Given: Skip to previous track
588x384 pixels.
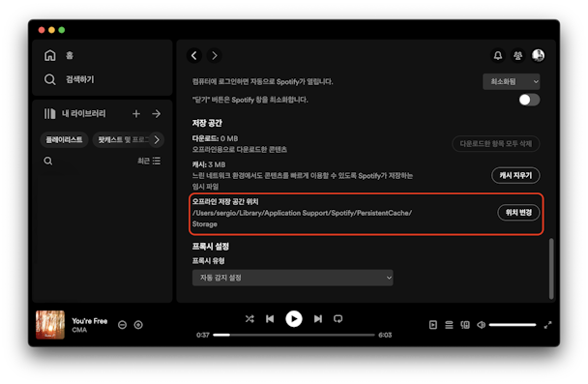Looking at the screenshot, I should (x=270, y=319).
